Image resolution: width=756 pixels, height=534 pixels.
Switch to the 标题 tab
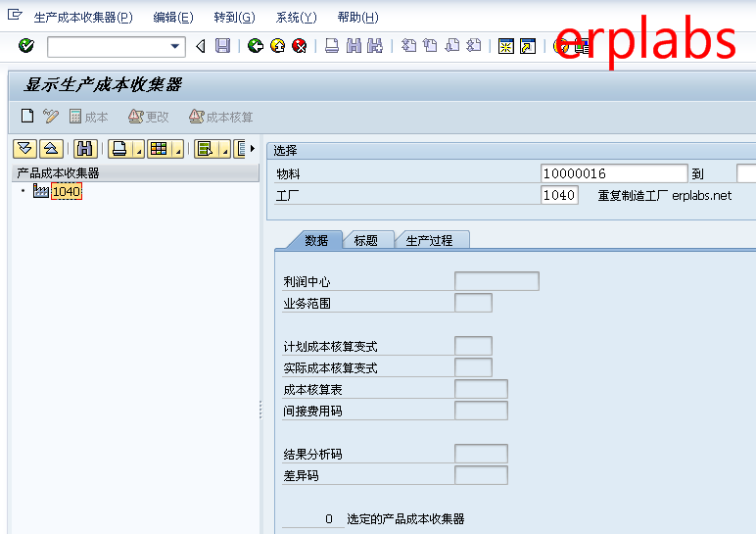366,240
